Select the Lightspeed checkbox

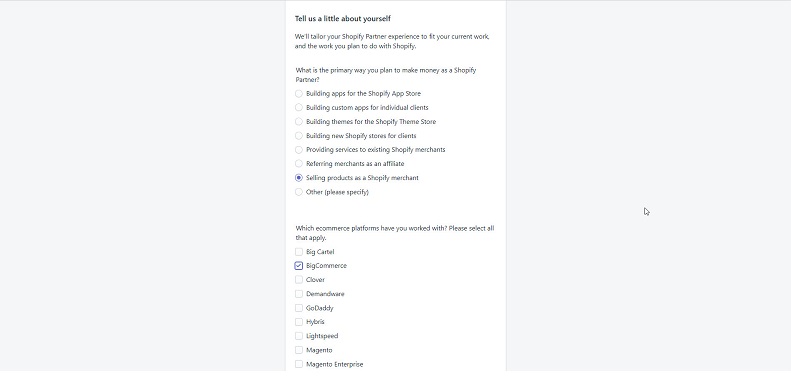(299, 336)
